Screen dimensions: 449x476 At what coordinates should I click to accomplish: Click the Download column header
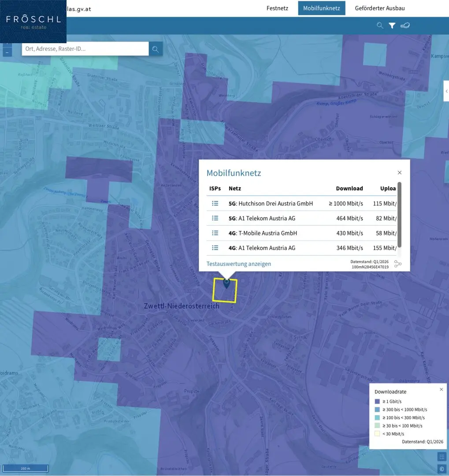pyautogui.click(x=349, y=189)
